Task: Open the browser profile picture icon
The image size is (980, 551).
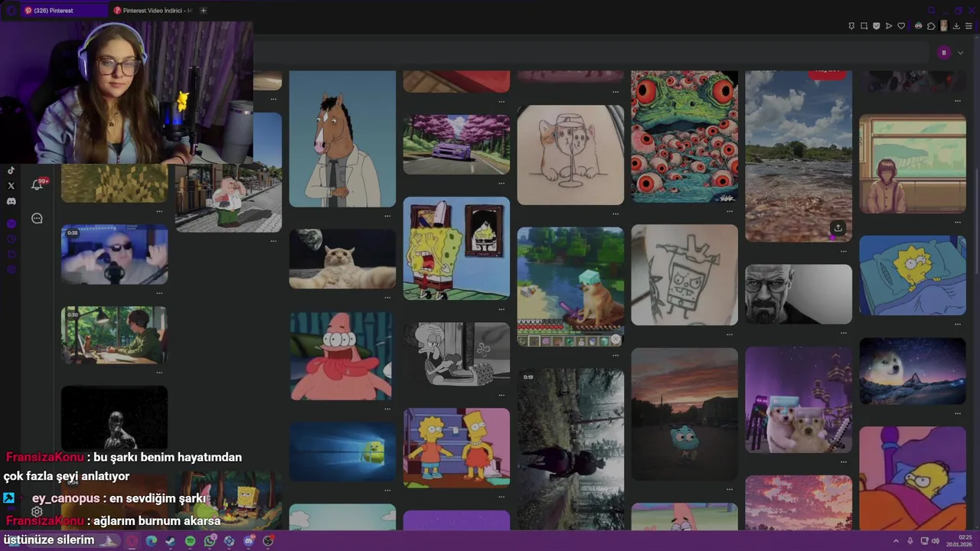Action: coord(944,26)
